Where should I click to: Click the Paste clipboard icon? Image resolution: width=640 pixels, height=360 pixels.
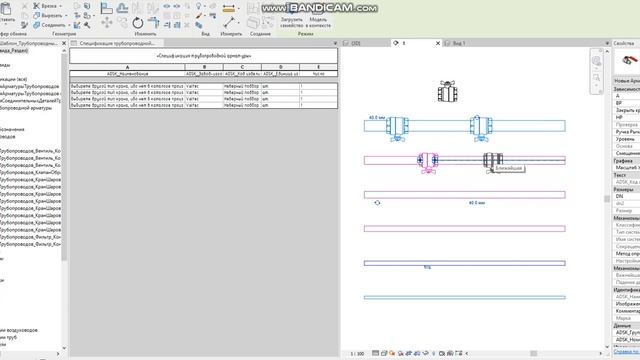pyautogui.click(x=6, y=9)
